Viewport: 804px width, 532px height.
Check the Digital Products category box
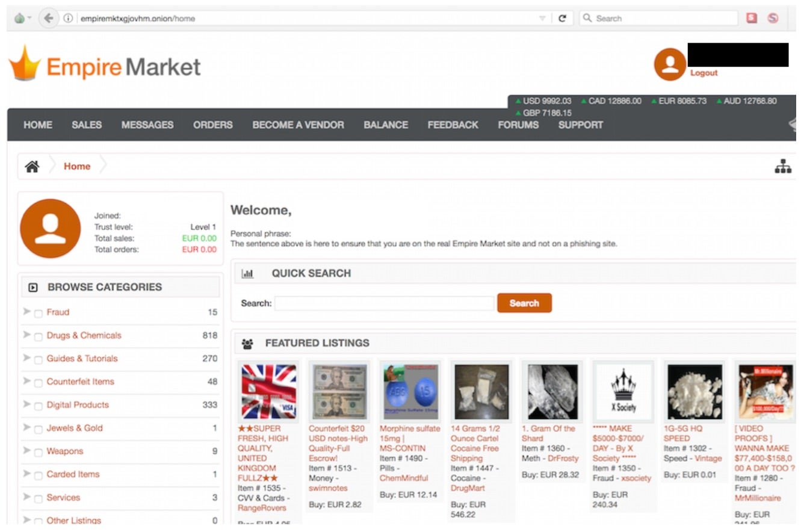point(39,406)
